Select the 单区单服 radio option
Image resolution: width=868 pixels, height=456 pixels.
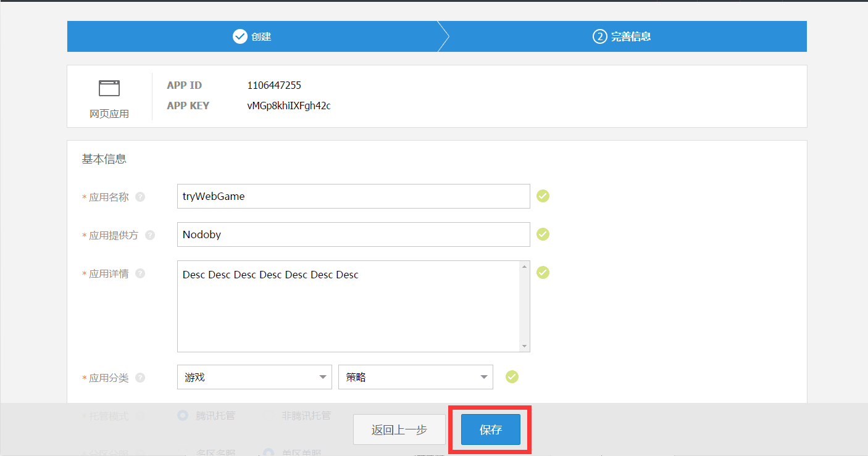pos(268,452)
